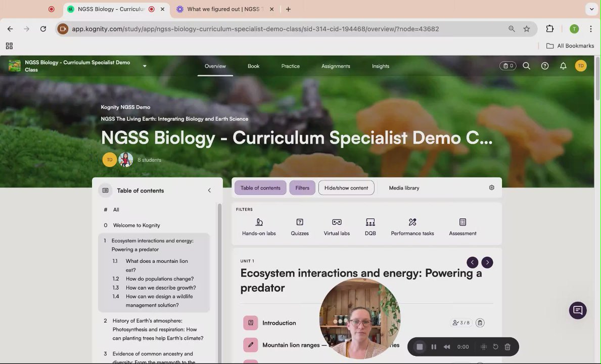Select the DQB filter
Screen dimensions: 601x364
[x=371, y=226]
